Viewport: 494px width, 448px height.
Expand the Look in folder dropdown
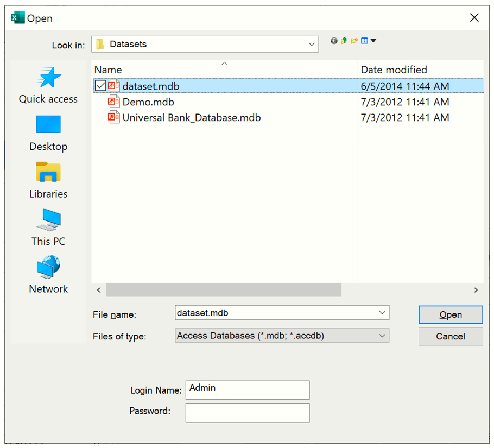point(312,45)
